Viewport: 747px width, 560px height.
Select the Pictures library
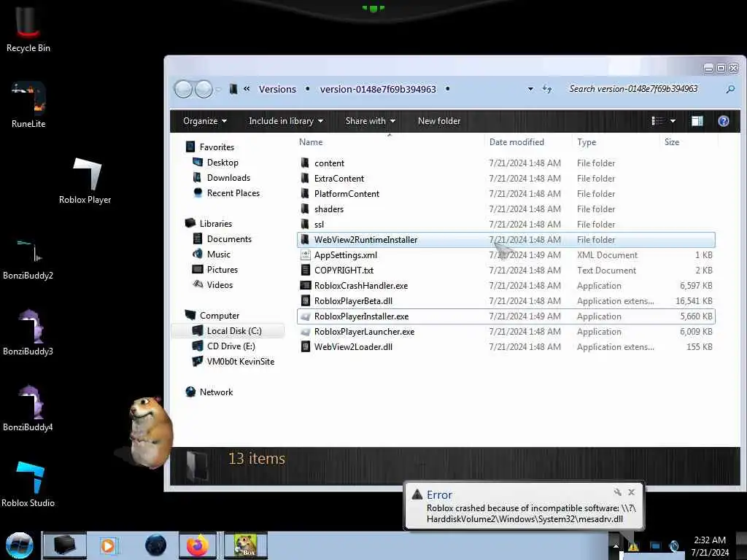[x=215, y=270]
